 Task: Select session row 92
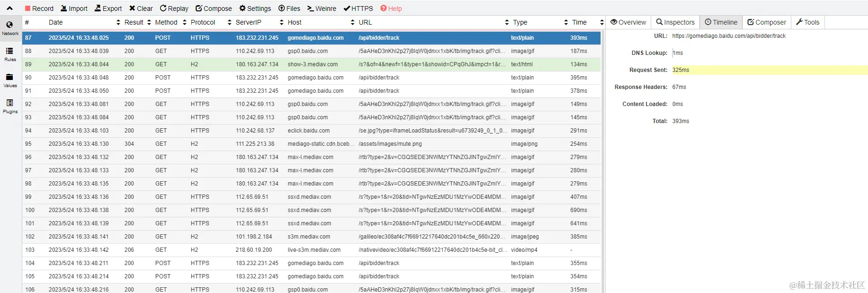(x=311, y=104)
